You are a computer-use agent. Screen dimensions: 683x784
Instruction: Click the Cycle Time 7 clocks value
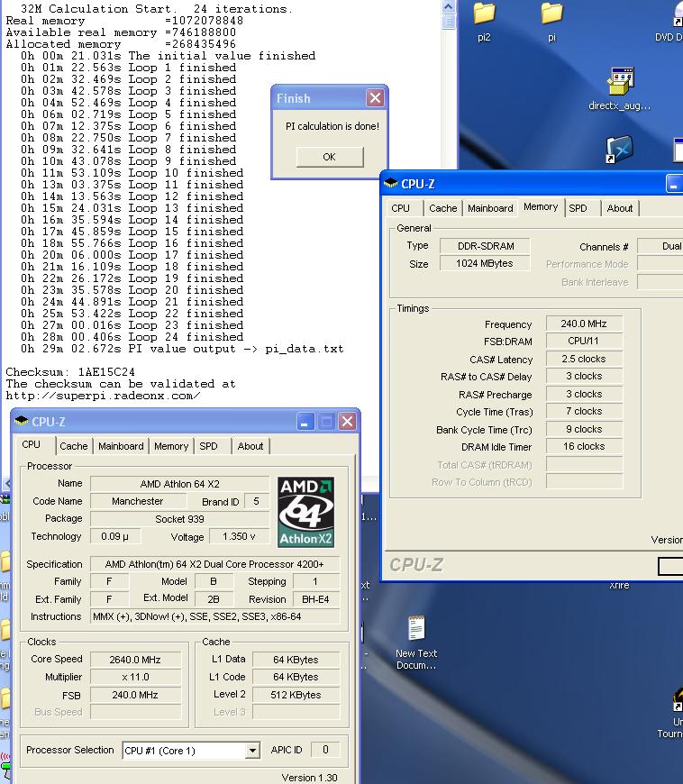tap(584, 411)
